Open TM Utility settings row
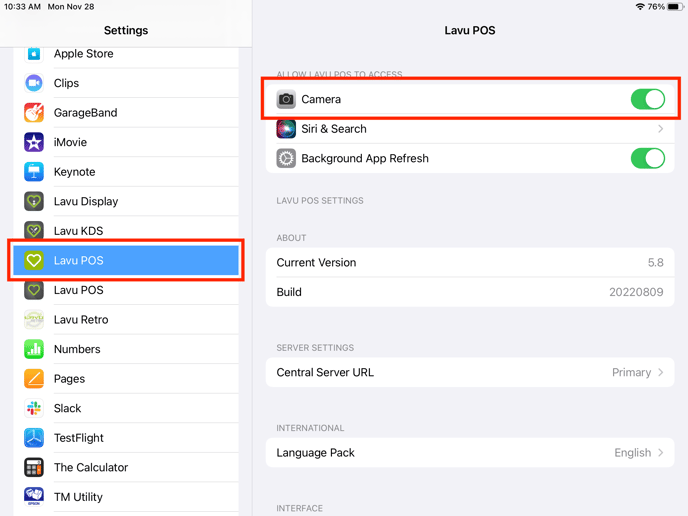Image resolution: width=688 pixels, height=516 pixels. (x=126, y=497)
